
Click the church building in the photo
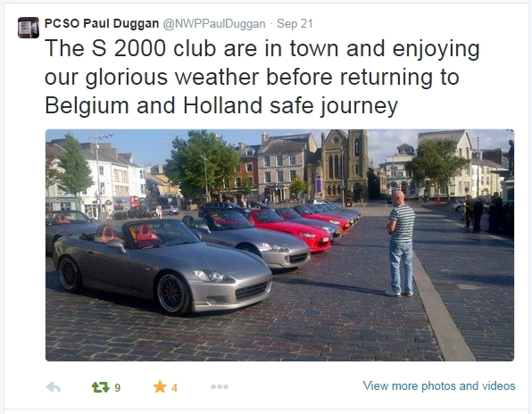point(344,165)
